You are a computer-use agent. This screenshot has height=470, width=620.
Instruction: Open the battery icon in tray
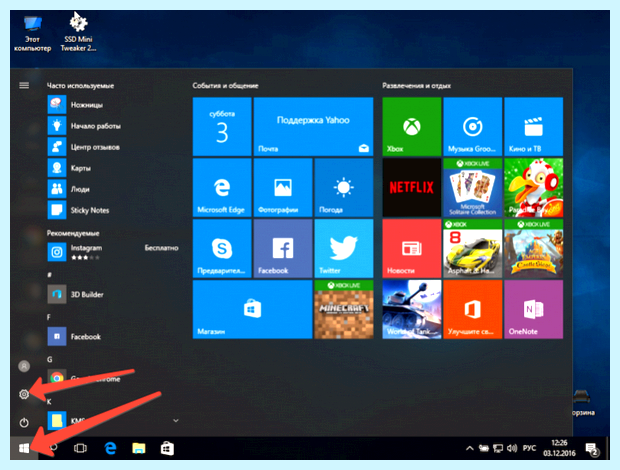(x=484, y=448)
